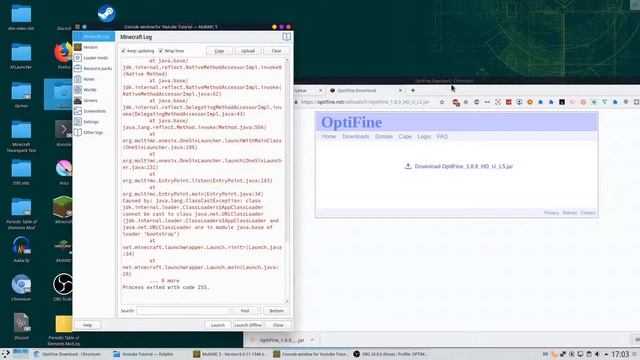The height and width of the screenshot is (360, 640).
Task: Expand the OptiFine jar download options arrow
Action: [312, 340]
